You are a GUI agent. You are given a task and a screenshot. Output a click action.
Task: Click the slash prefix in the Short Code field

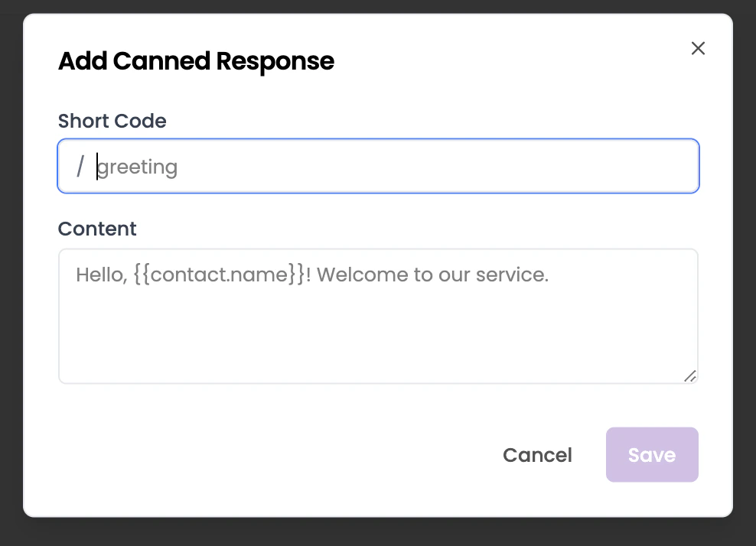(x=80, y=166)
